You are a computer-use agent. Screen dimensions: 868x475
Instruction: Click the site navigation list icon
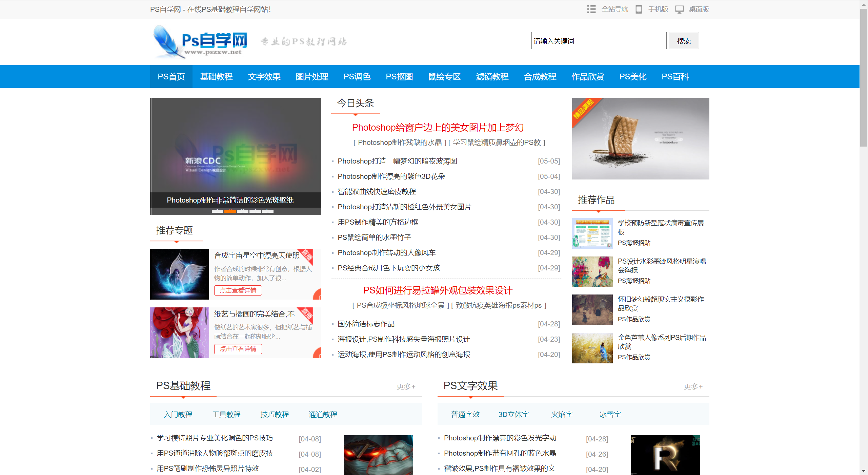pos(591,9)
